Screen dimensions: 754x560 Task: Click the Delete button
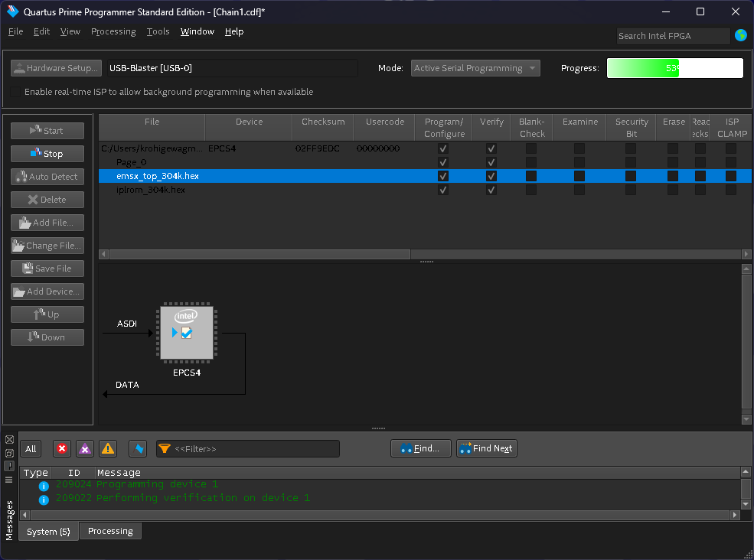(x=47, y=200)
